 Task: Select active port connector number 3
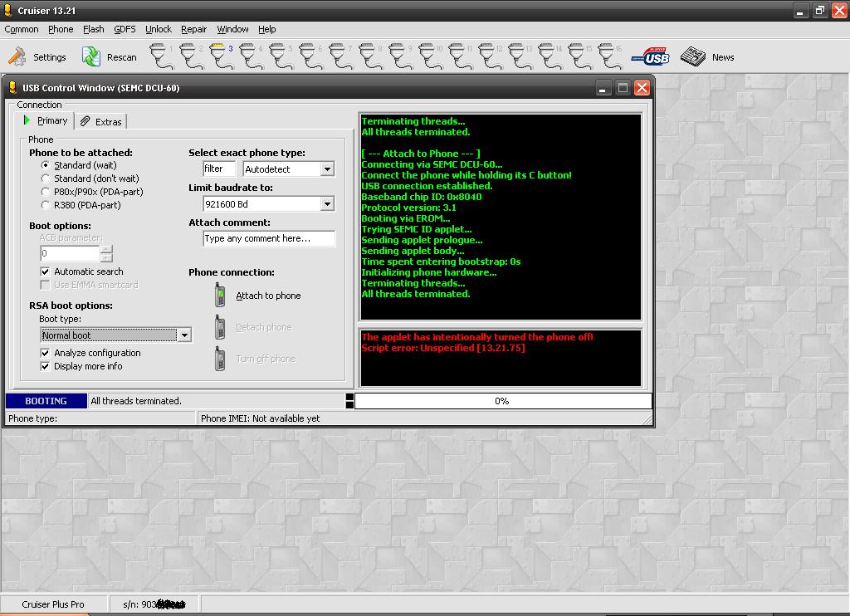[221, 56]
